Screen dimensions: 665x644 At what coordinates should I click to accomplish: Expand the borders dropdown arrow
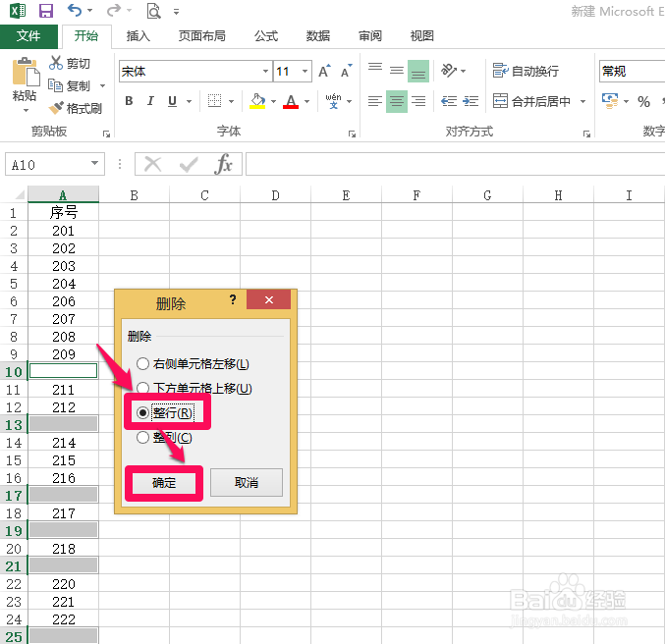232,101
